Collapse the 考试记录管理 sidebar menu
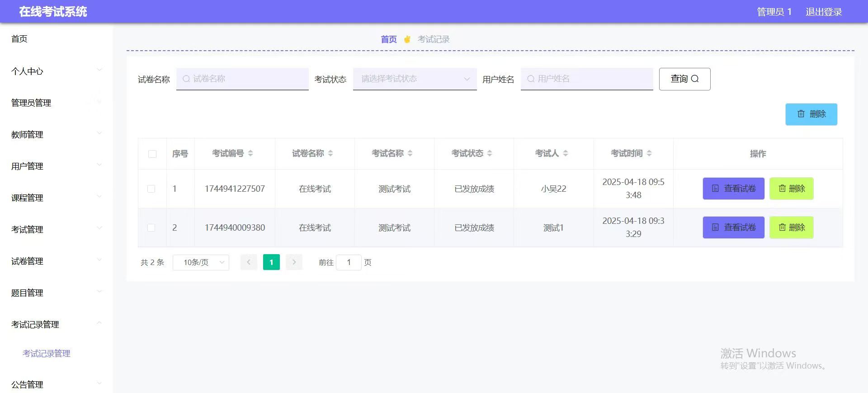This screenshot has height=393, width=868. [56, 324]
